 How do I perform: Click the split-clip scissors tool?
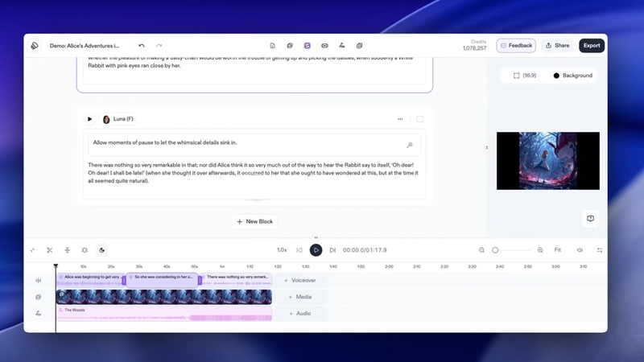coord(50,250)
